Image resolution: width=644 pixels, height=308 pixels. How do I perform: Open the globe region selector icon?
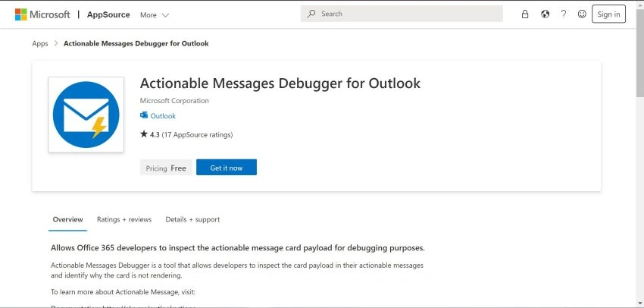(x=545, y=14)
